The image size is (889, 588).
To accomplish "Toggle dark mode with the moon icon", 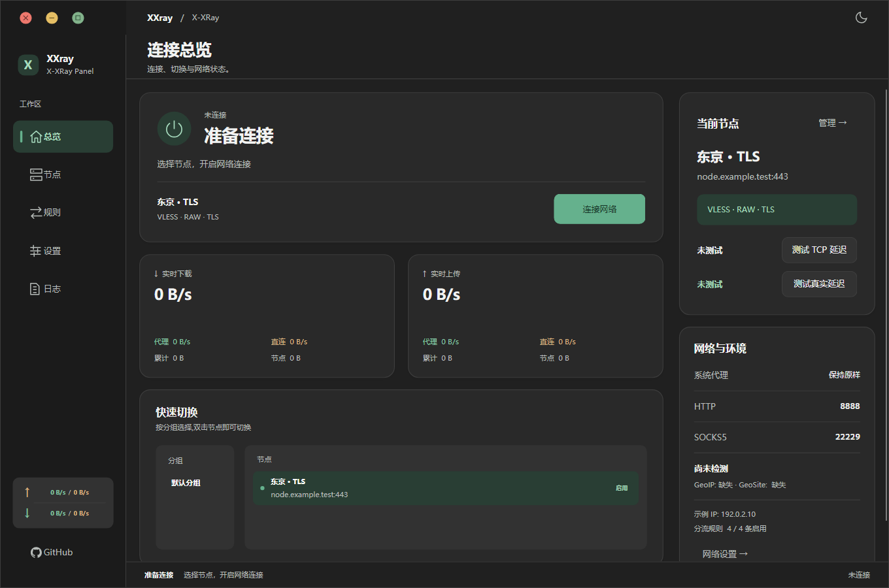I will tap(861, 18).
